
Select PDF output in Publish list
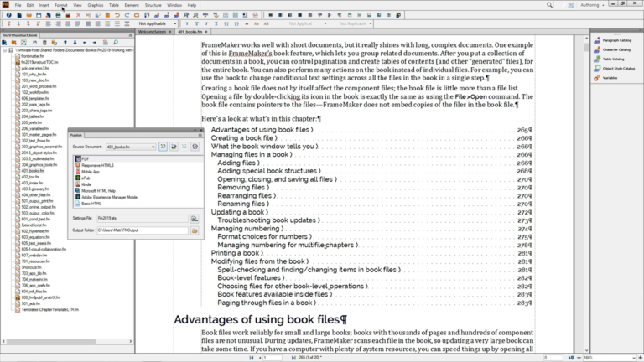click(x=138, y=159)
